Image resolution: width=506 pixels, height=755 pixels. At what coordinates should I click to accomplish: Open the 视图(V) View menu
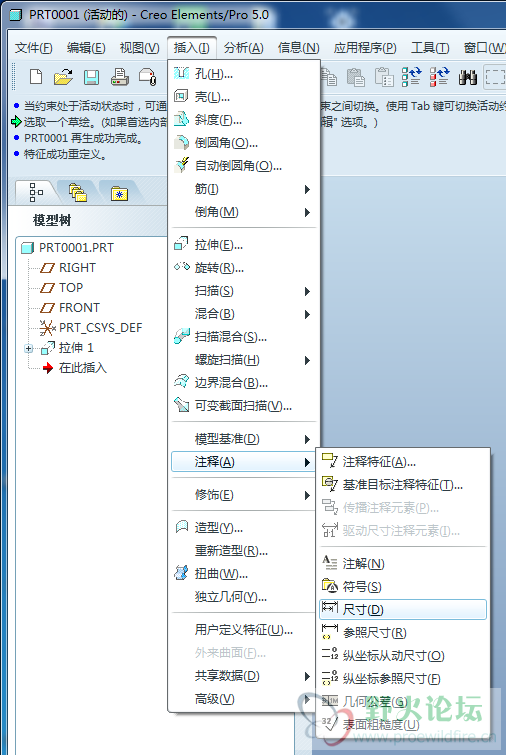pos(140,48)
